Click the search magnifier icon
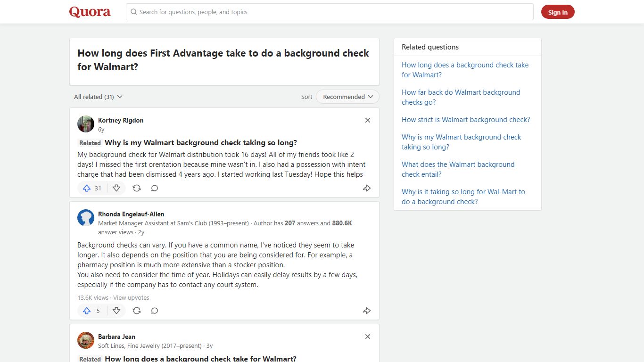644x362 pixels. (134, 12)
